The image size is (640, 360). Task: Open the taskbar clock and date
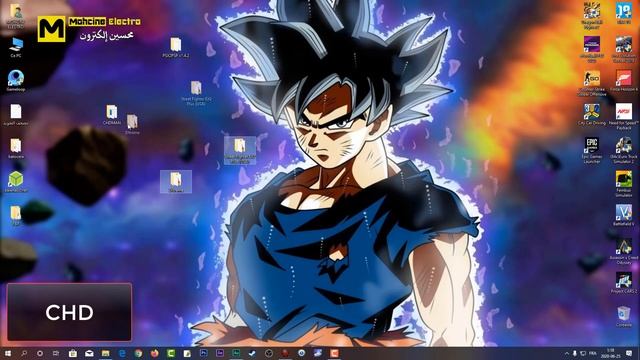point(611,353)
